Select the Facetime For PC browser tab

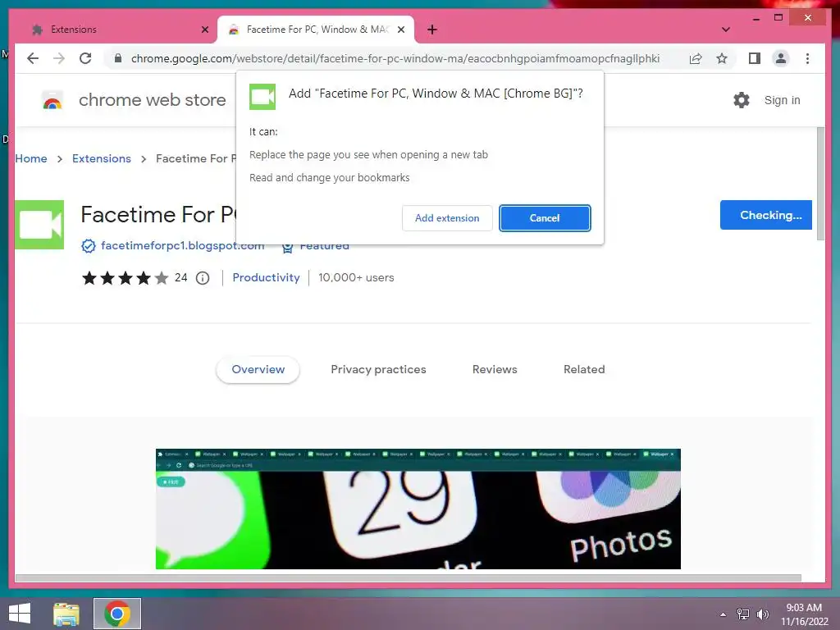click(316, 30)
